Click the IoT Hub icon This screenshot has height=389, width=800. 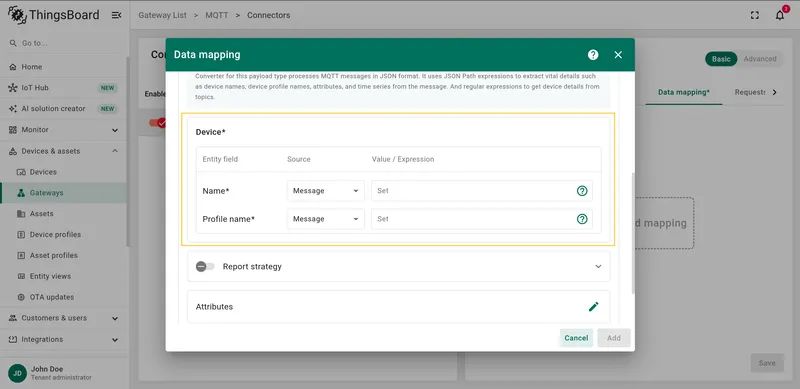13,88
